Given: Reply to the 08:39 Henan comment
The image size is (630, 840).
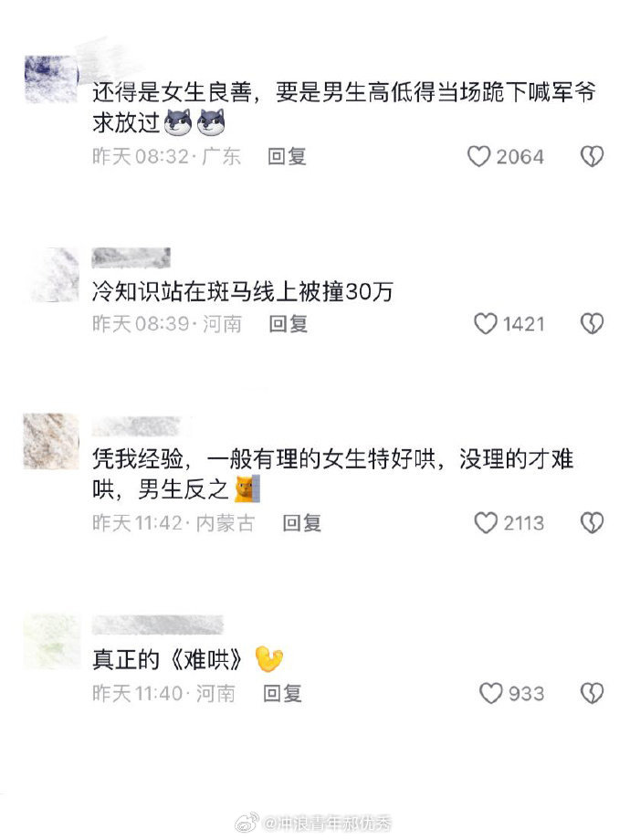Looking at the screenshot, I should [x=289, y=323].
